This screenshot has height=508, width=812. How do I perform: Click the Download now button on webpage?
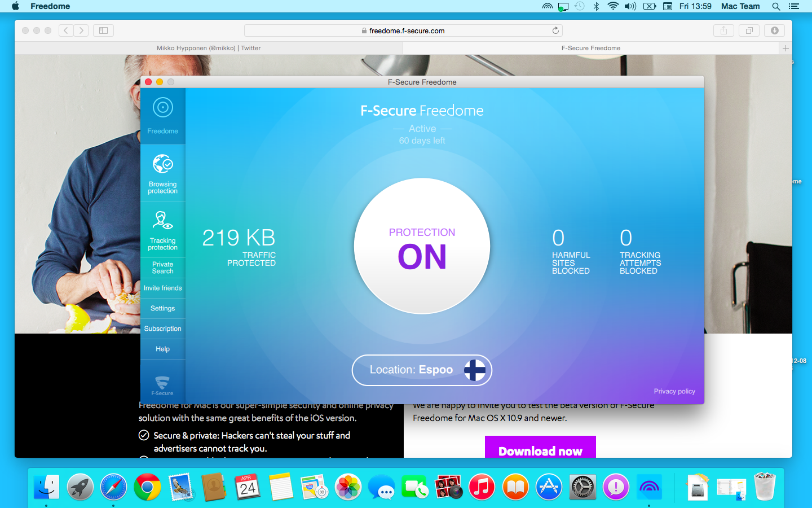pos(540,447)
